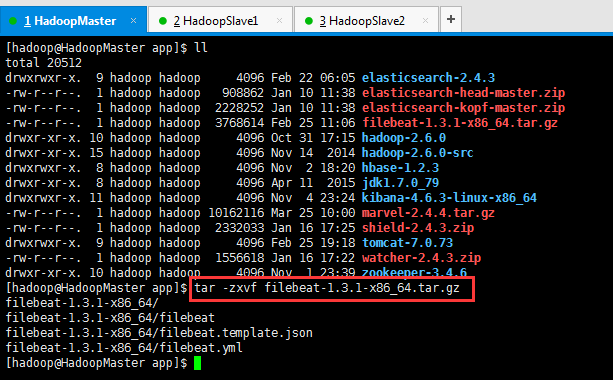613x380 pixels.
Task: Select elasticsearch-kopf-master.zip file name
Action: pyautogui.click(x=463, y=108)
